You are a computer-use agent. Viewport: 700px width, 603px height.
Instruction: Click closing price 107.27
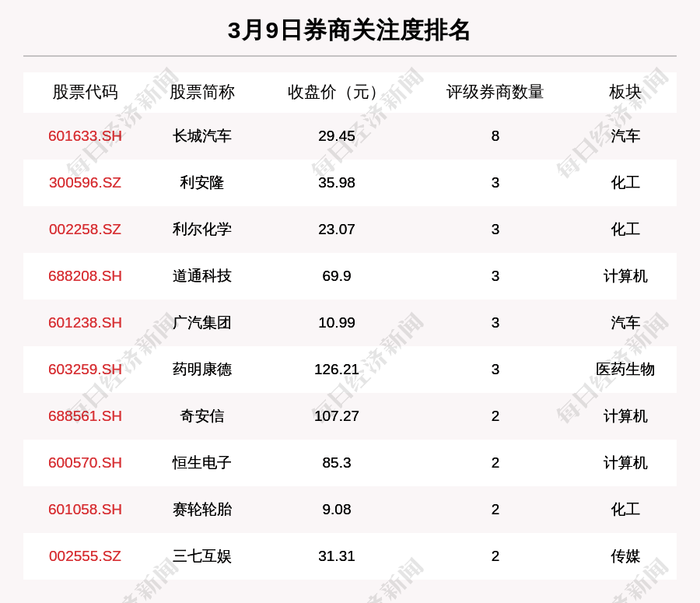337,415
